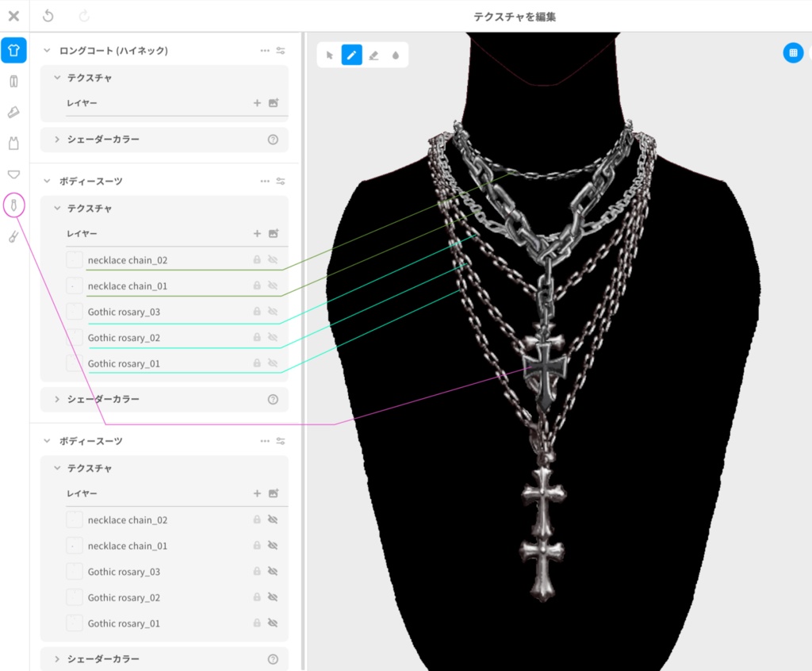
Task: Open shader color help in lower ボディースーツ
Action: point(273,659)
